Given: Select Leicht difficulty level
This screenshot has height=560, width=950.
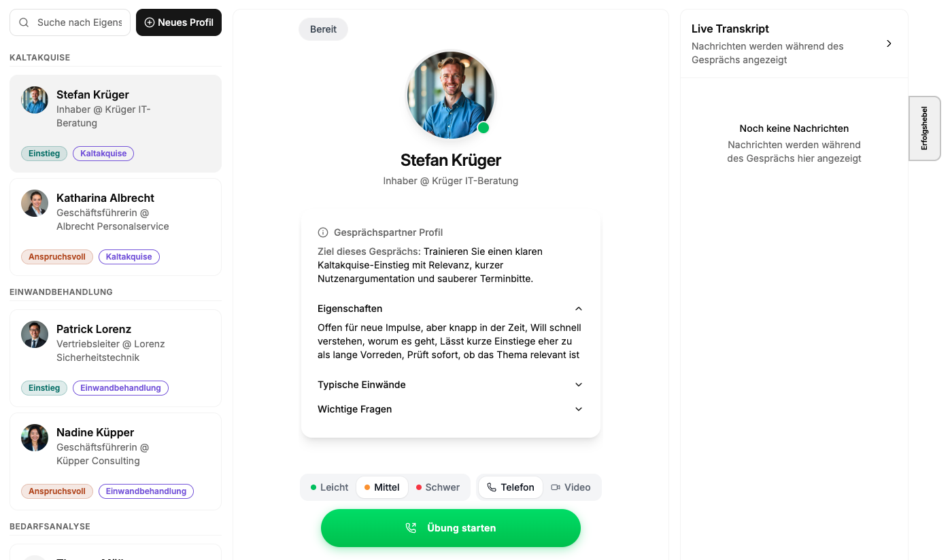Looking at the screenshot, I should (x=329, y=487).
